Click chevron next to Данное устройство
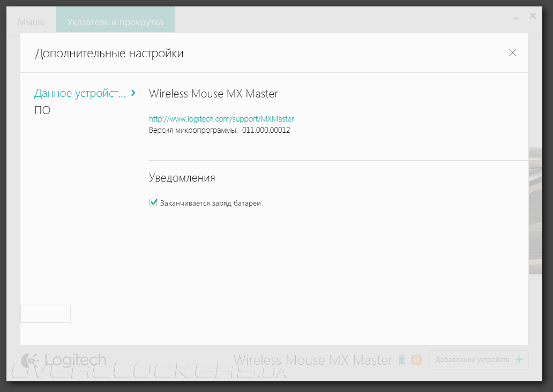 (x=133, y=93)
